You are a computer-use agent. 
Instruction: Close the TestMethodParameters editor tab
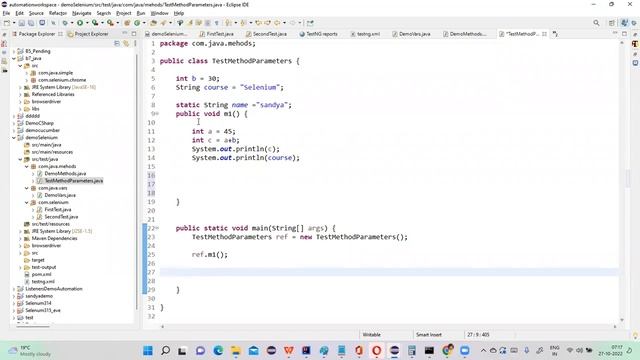tap(544, 34)
